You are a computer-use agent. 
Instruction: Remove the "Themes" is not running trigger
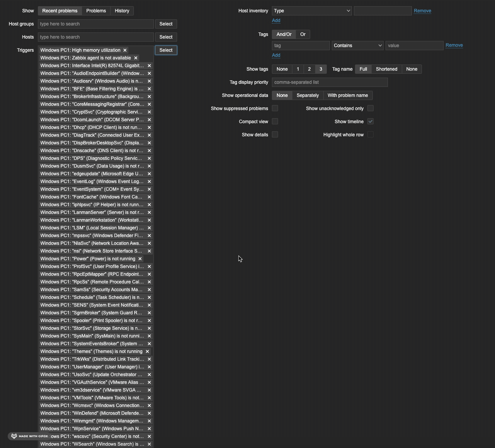147,351
